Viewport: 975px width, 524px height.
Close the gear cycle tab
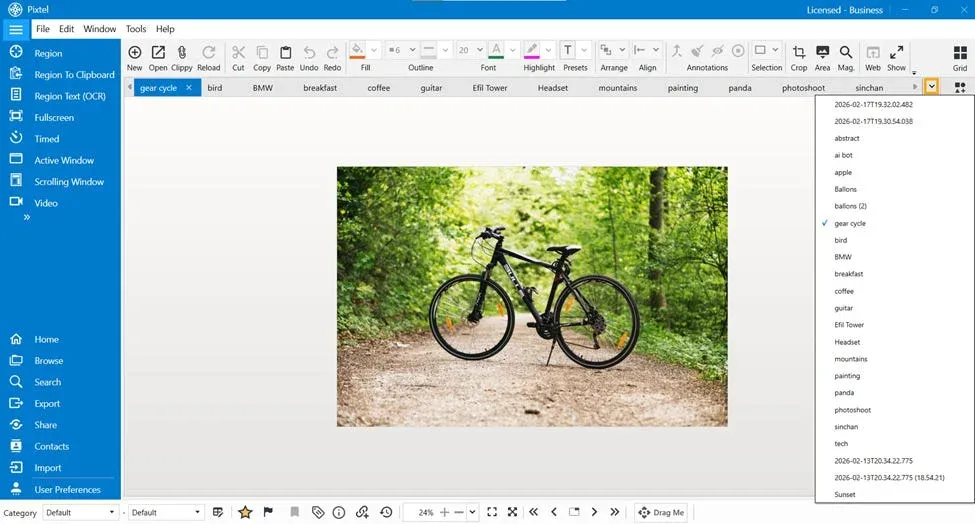point(189,88)
